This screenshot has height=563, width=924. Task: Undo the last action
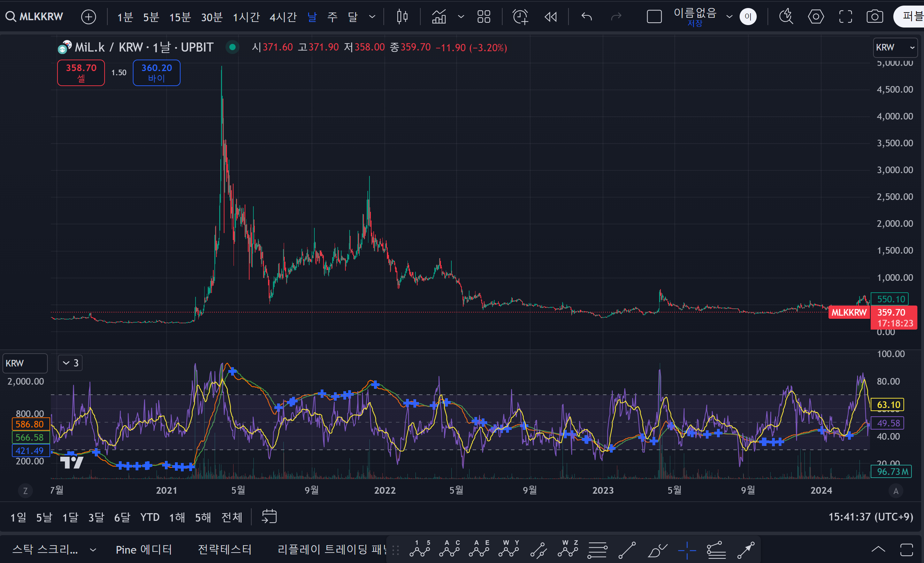[x=587, y=16]
